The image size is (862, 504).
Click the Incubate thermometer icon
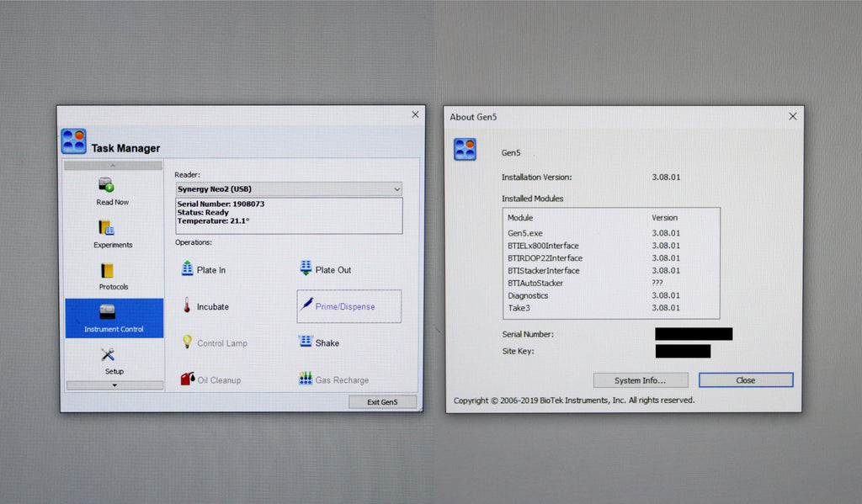pyautogui.click(x=187, y=305)
